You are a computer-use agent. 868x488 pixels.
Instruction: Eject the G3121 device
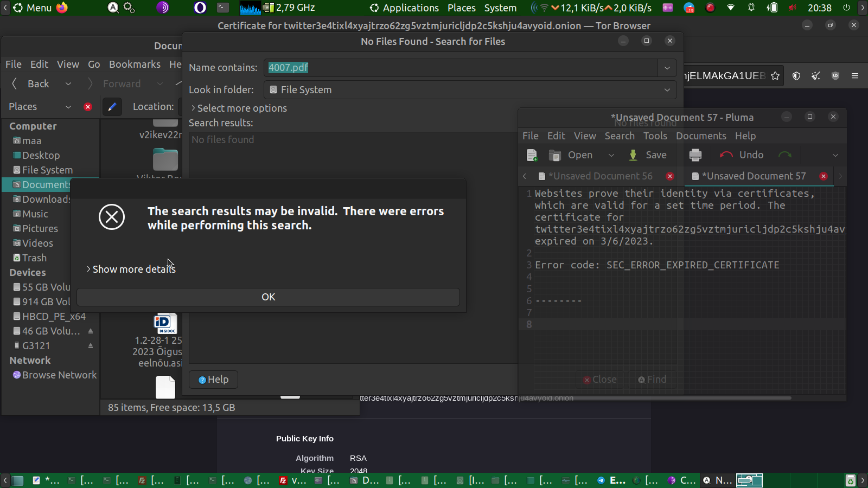pos(91,346)
